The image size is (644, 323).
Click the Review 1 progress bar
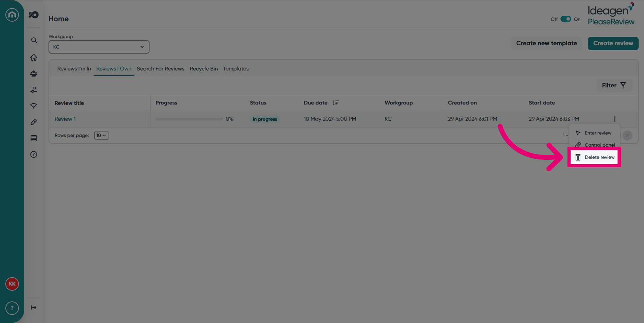189,119
